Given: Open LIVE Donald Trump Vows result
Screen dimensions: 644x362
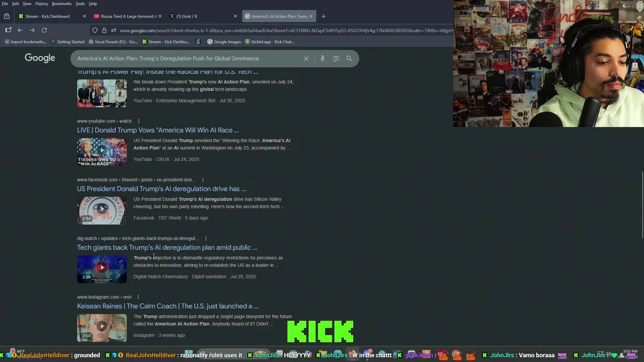Looking at the screenshot, I should tap(158, 130).
